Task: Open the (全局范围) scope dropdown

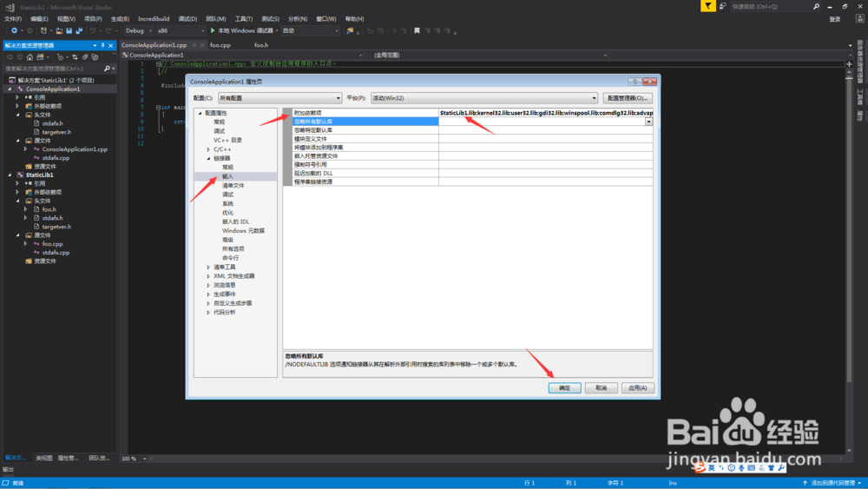Action: point(490,56)
